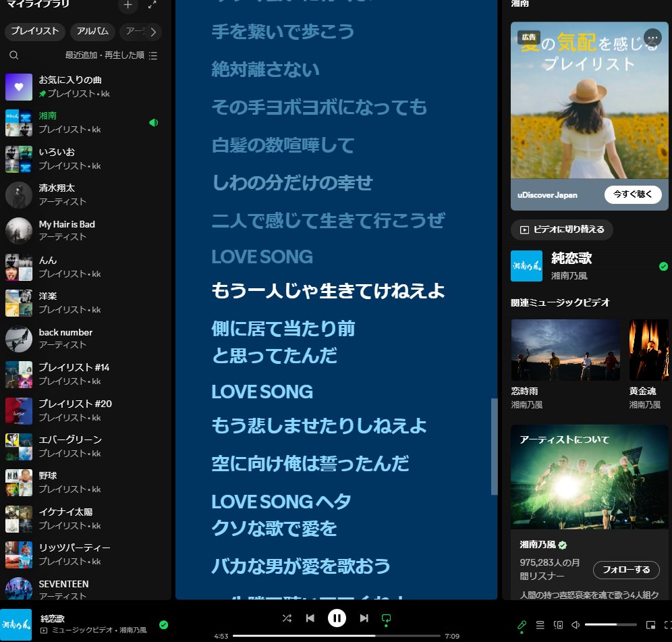
Task: Toggle shuffle in the player bar
Action: [x=287, y=618]
